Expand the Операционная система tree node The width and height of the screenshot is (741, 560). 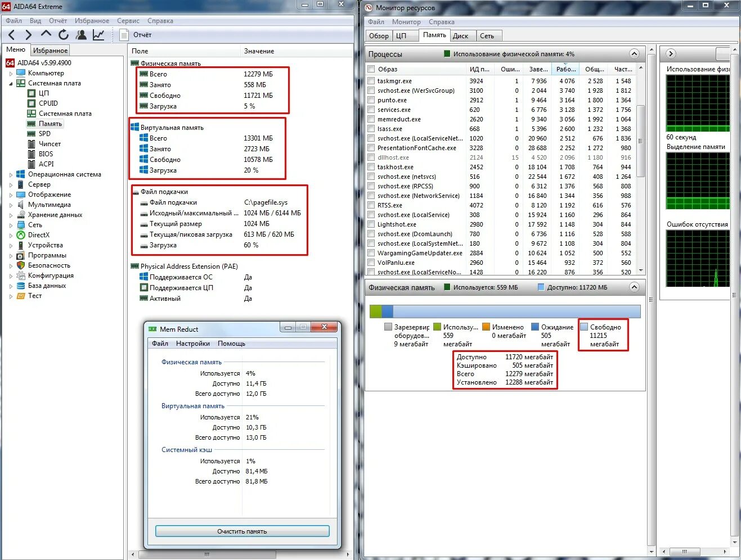pyautogui.click(x=11, y=174)
